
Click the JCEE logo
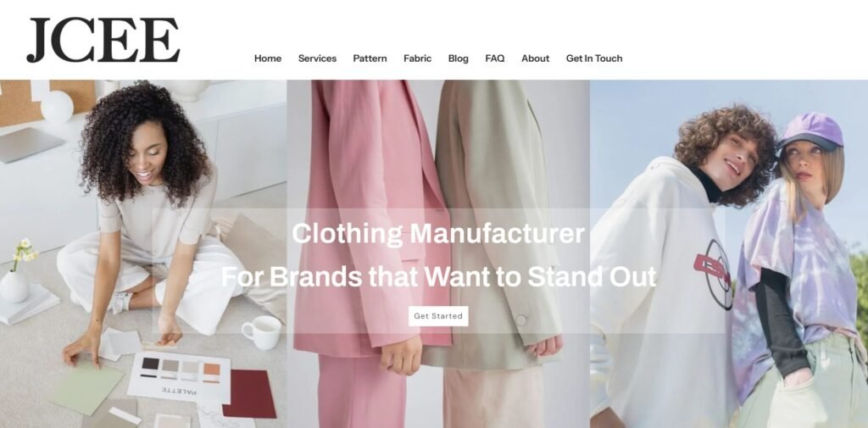pos(103,40)
